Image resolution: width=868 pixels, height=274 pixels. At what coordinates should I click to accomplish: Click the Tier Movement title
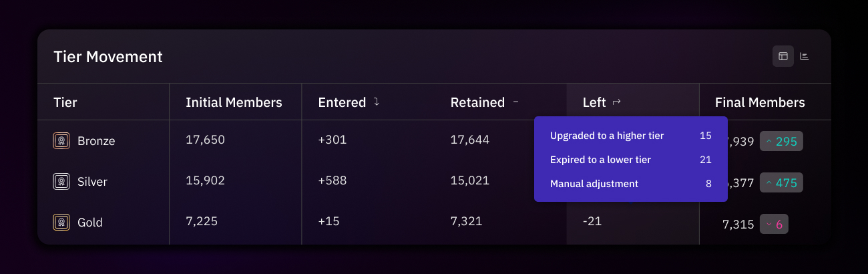tap(108, 57)
